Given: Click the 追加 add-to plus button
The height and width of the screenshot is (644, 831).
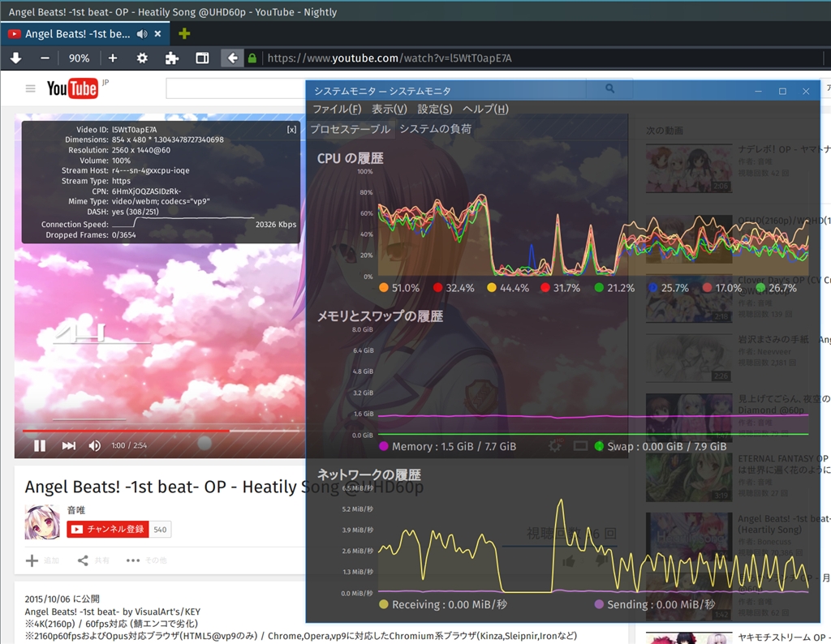Looking at the screenshot, I should tap(42, 560).
